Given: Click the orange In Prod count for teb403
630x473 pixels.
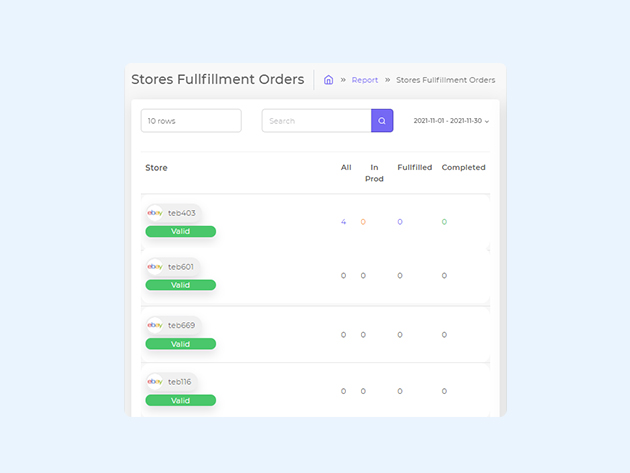Looking at the screenshot, I should coord(363,222).
